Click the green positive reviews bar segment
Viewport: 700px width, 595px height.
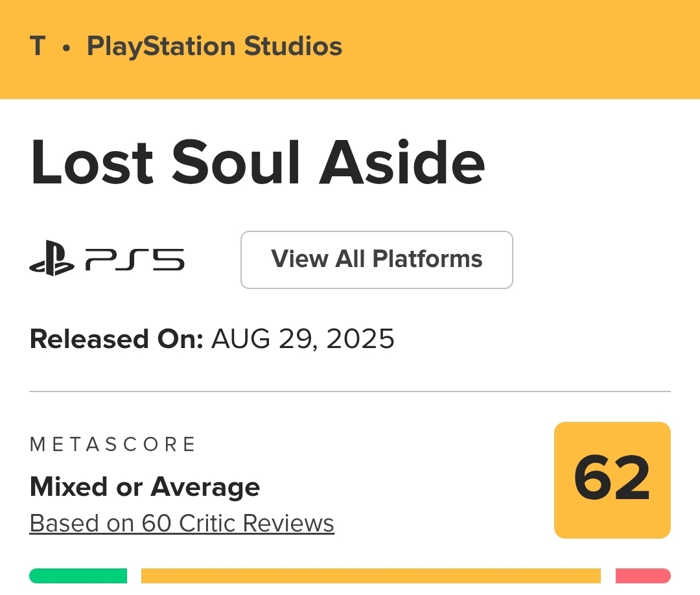pos(78,576)
